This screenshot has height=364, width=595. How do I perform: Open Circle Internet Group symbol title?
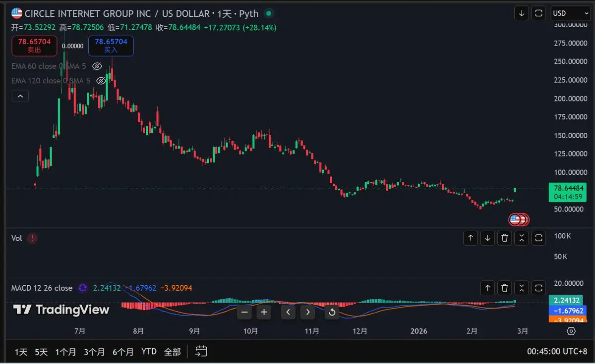pos(117,14)
